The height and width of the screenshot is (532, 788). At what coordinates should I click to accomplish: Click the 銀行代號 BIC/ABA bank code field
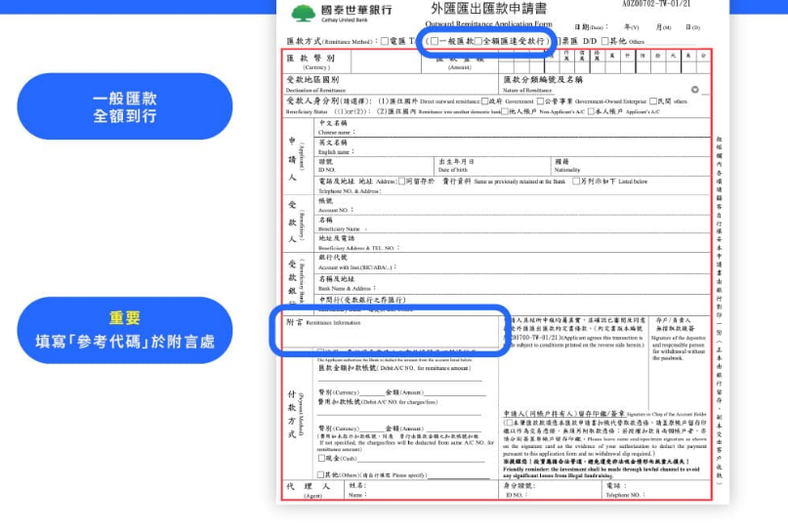pos(512,263)
